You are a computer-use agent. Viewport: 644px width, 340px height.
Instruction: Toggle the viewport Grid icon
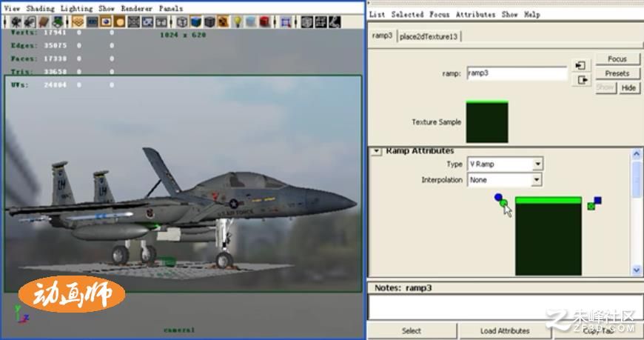78,22
